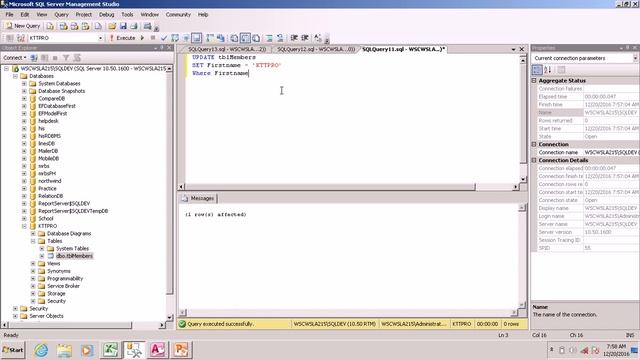
Task: Collapse the Connection Details property group
Action: pos(534,160)
